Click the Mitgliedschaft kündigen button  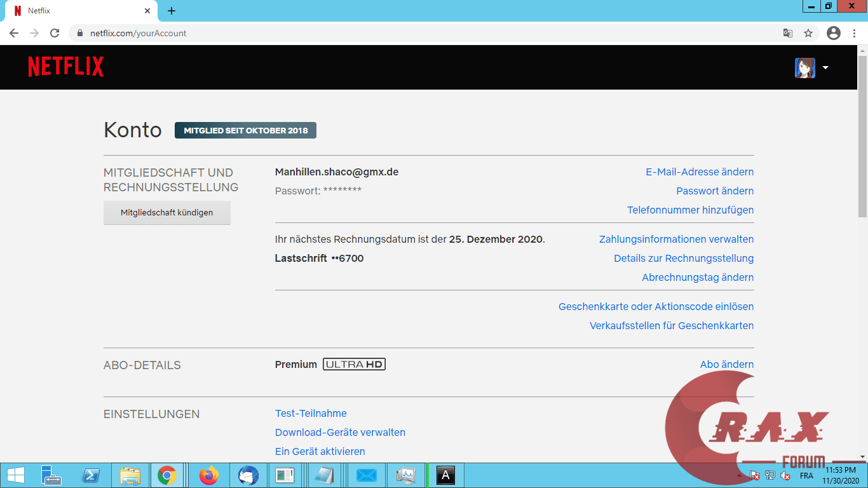pyautogui.click(x=167, y=213)
